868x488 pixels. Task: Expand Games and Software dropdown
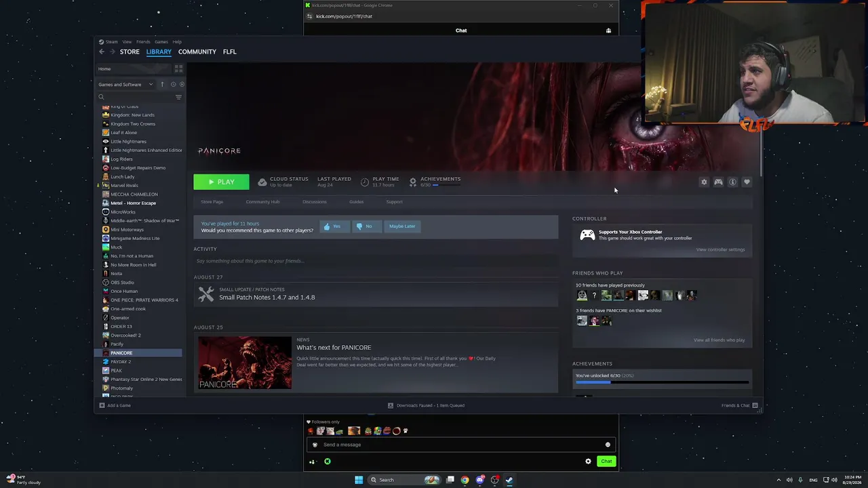coord(126,85)
